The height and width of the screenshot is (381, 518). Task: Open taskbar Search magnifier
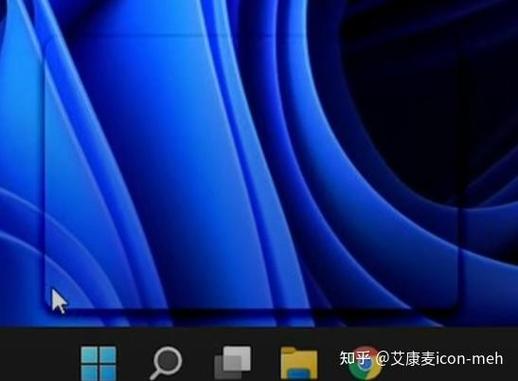[x=167, y=364]
